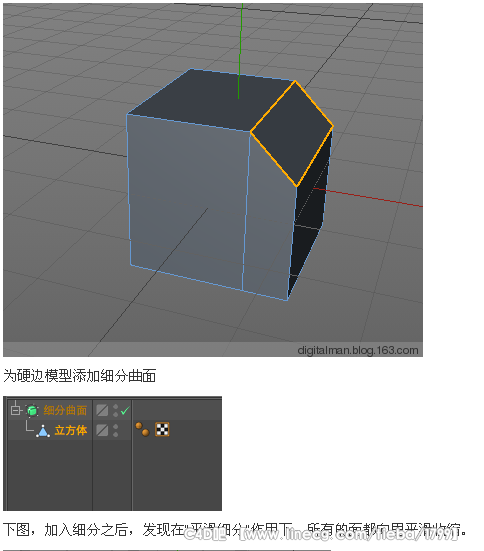Toggle visibility dots of 细分曲面 object
Screen dimensions: 484x551
tap(116, 410)
